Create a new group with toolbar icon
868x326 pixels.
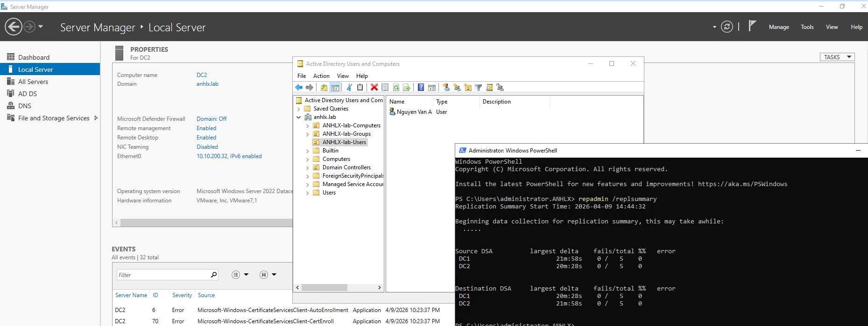click(x=457, y=87)
